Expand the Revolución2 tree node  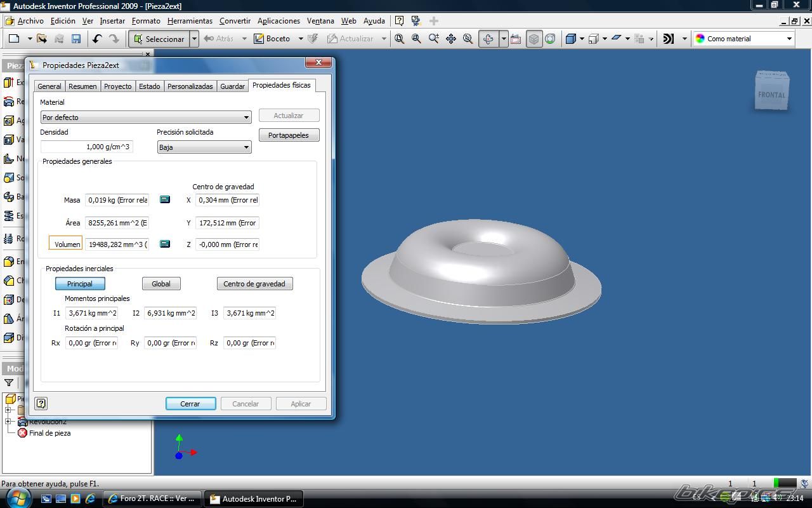[x=8, y=422]
